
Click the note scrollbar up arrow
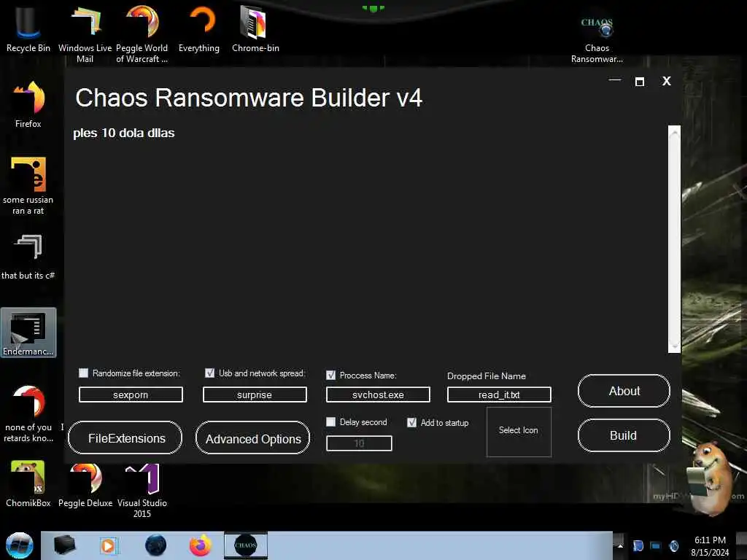(x=674, y=133)
